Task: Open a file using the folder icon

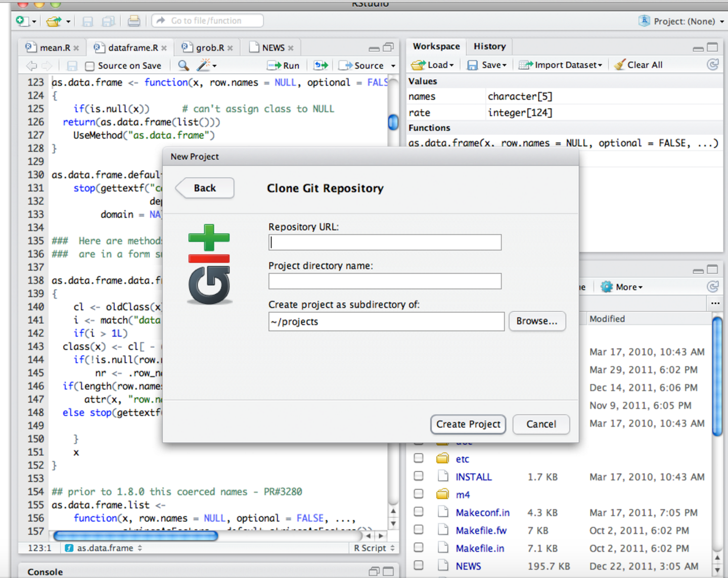Action: [x=54, y=21]
